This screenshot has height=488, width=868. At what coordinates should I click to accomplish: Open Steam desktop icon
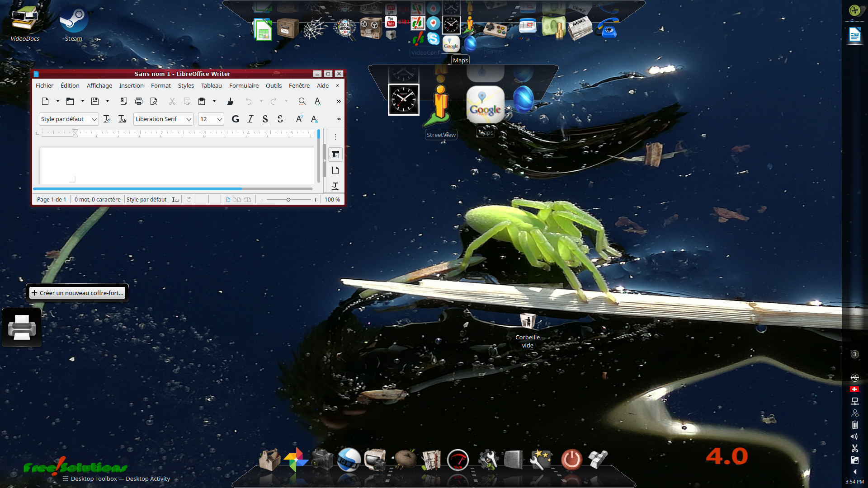tap(74, 23)
